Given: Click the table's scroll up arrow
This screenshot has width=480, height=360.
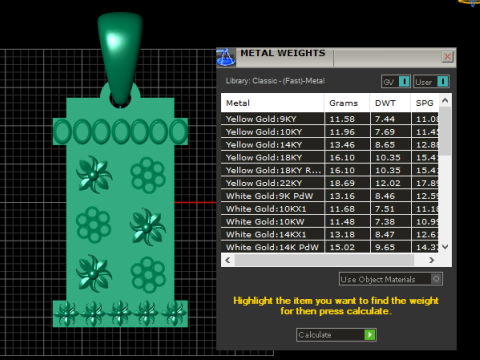Looking at the screenshot, I should click(445, 100).
